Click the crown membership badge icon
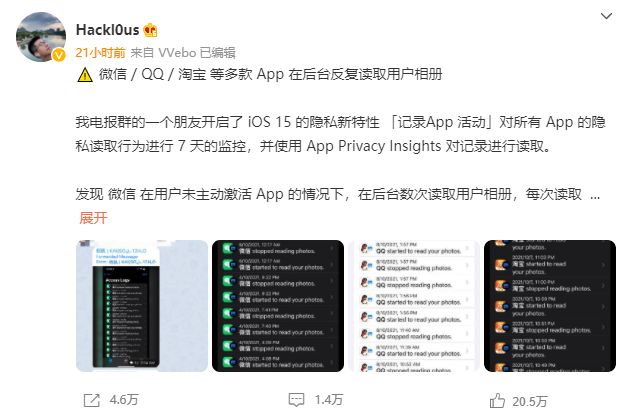Image resolution: width=629 pixels, height=416 pixels. 151,30
